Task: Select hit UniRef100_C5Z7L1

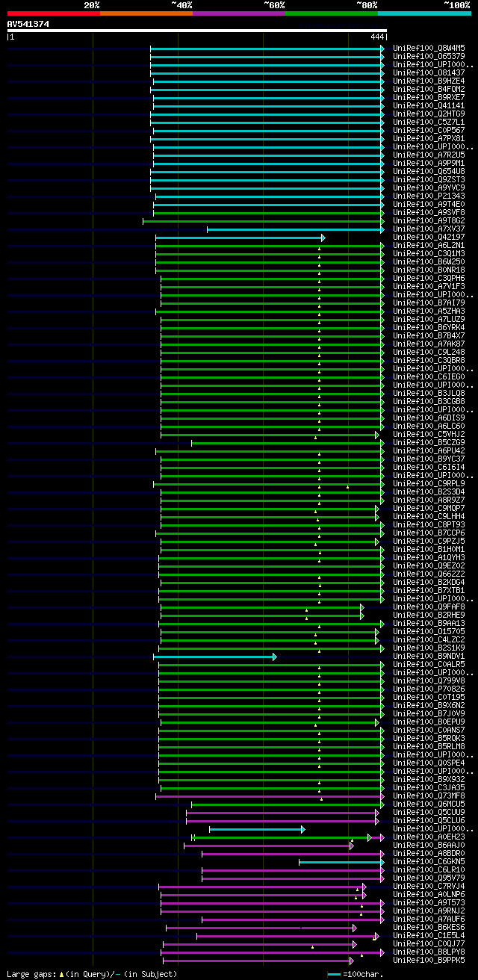Action: pos(429,122)
